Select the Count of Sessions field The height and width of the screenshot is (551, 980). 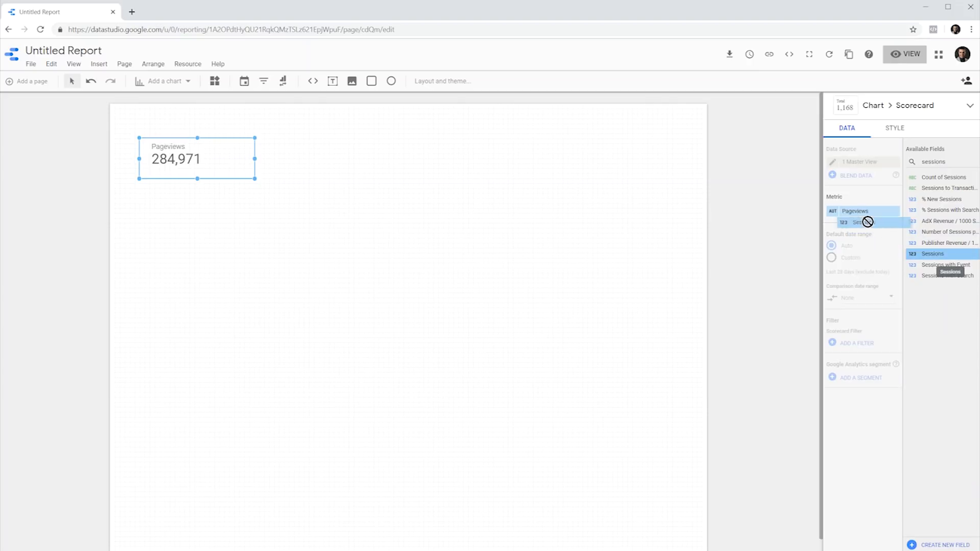943,177
